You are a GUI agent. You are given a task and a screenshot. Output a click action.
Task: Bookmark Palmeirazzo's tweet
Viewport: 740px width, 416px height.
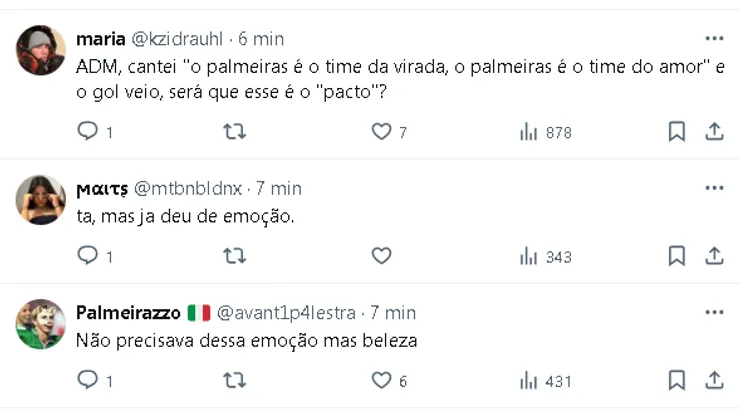tap(676, 380)
